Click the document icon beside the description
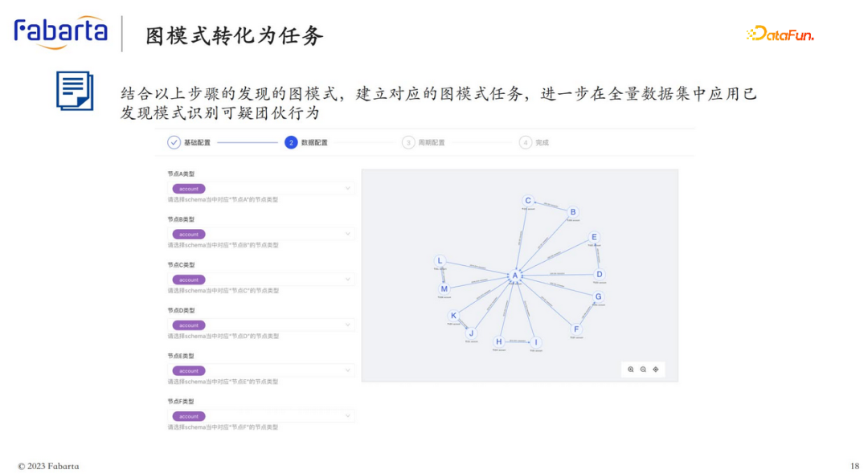This screenshot has width=868, height=474. (x=75, y=91)
